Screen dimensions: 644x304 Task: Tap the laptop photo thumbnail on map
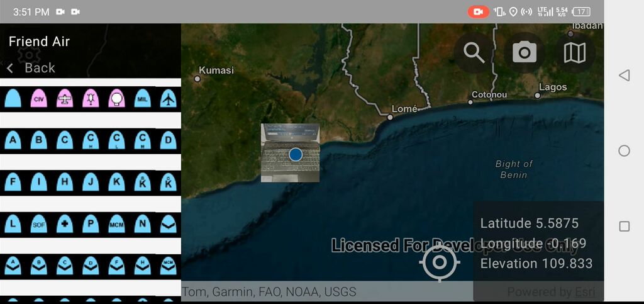click(290, 153)
